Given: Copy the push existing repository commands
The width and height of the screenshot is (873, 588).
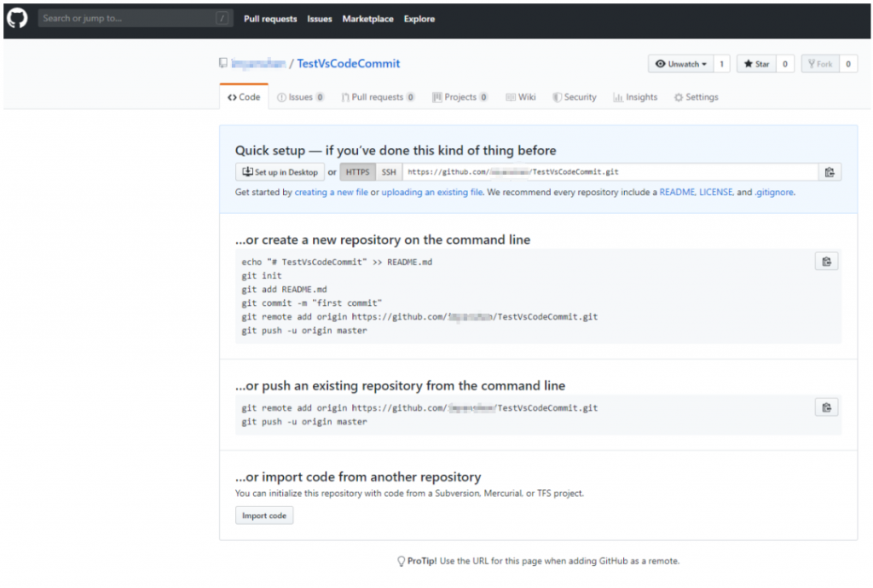Looking at the screenshot, I should (x=825, y=407).
